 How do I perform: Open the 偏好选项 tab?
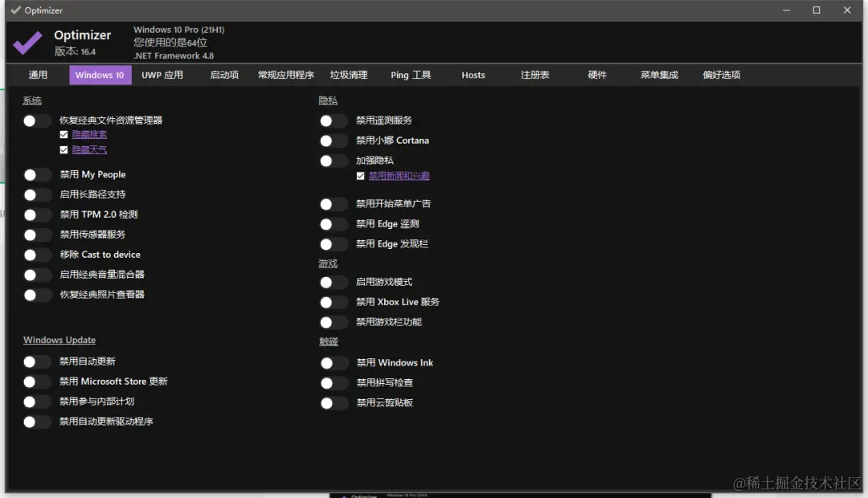[722, 75]
